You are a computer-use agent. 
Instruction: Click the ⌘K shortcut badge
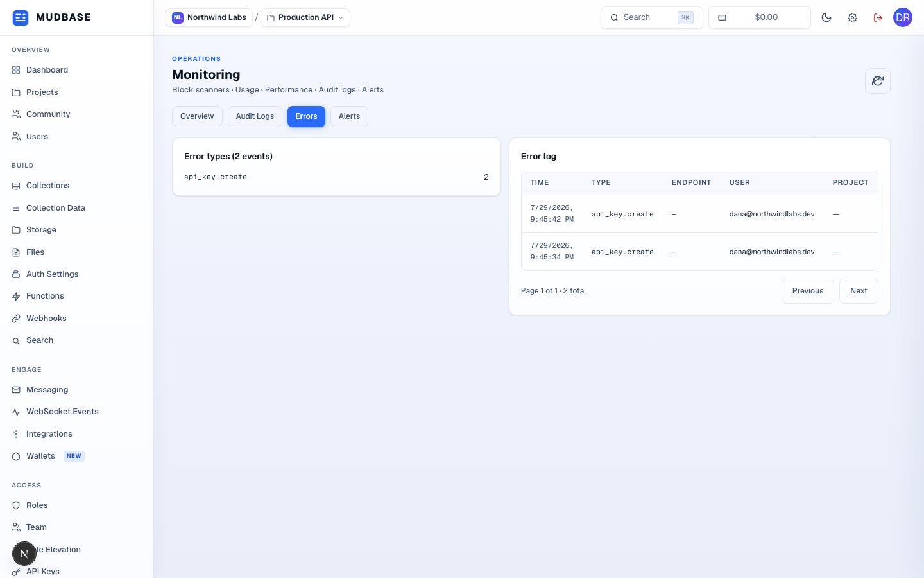tap(685, 18)
